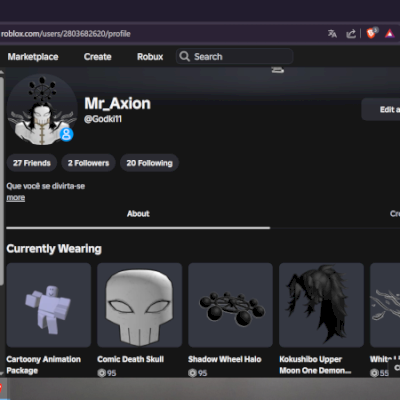Click the Robux icon under Shadow Wheel Halo
Screen dimensions: 400x400
(x=192, y=373)
